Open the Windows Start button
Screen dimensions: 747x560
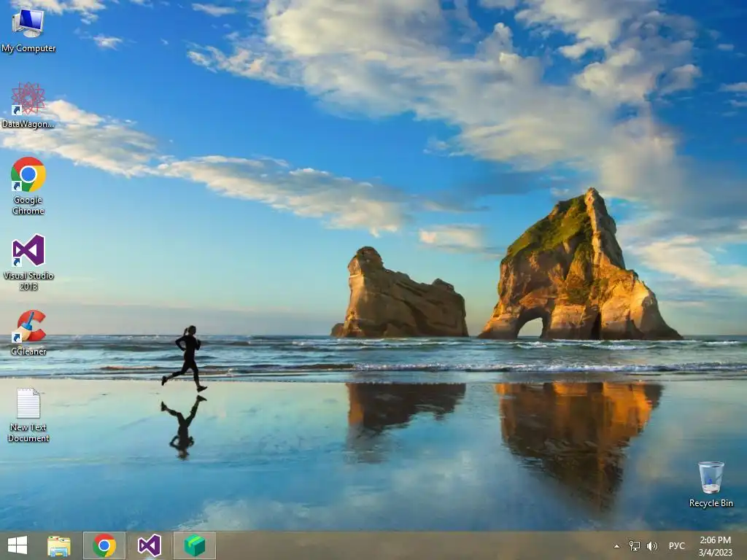[18, 545]
